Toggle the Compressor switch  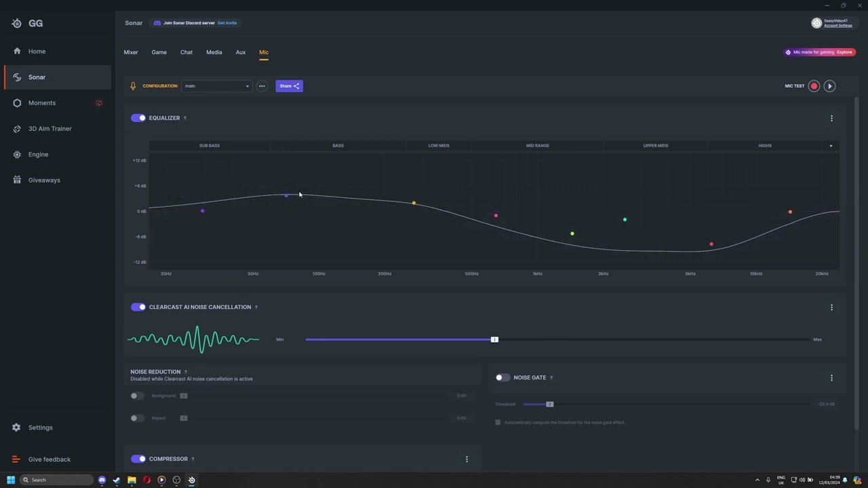pos(138,459)
